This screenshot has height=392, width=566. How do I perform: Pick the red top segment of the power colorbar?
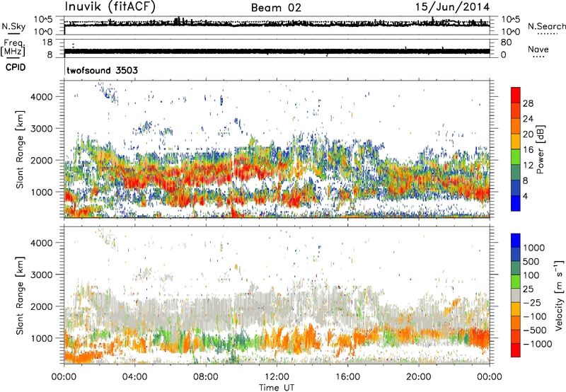point(516,95)
